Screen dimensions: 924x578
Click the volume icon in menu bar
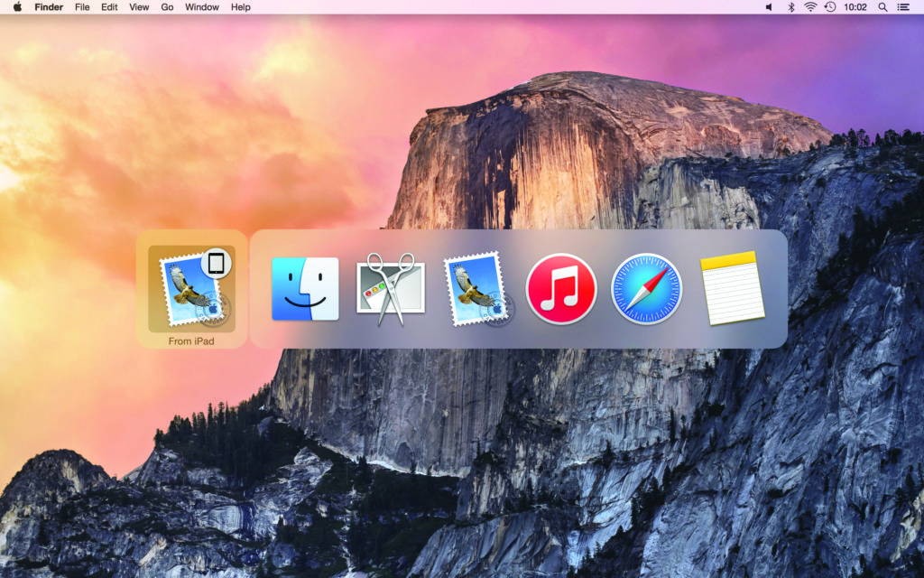769,7
